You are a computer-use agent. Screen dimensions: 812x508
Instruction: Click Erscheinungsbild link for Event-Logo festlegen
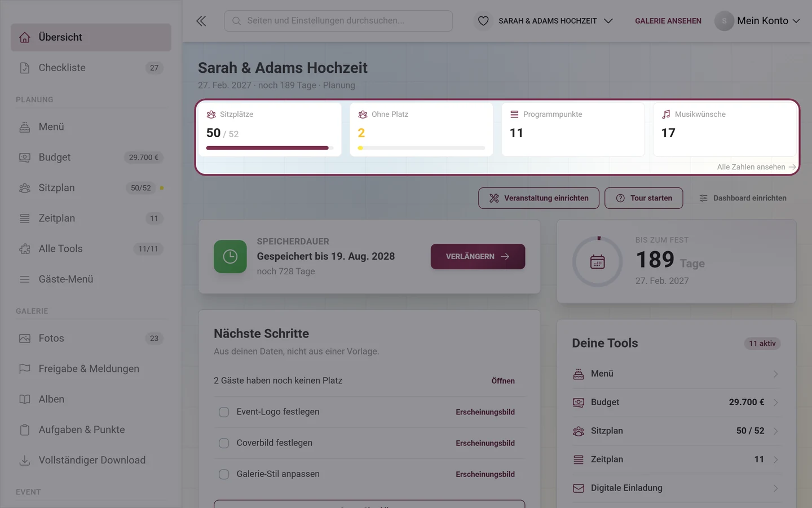[485, 412]
